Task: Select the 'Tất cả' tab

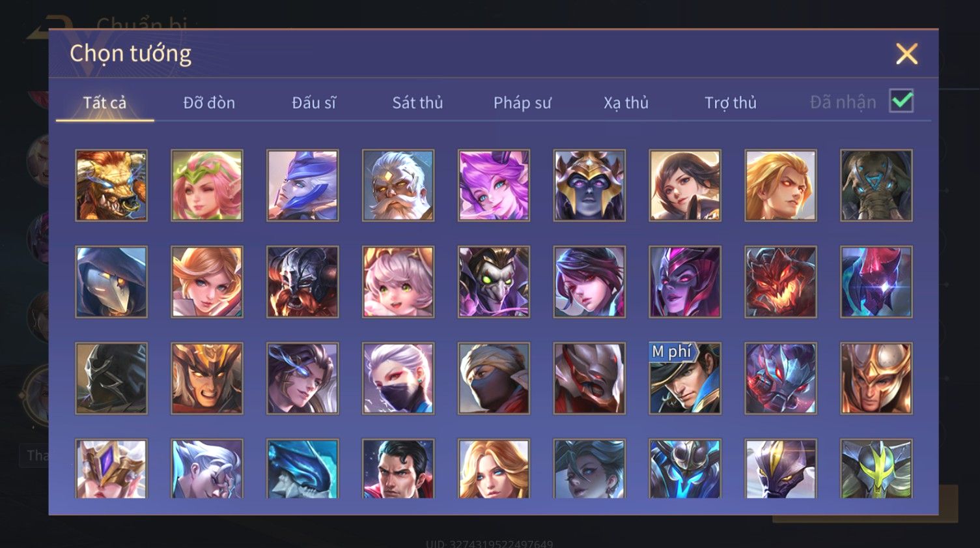Action: [105, 102]
